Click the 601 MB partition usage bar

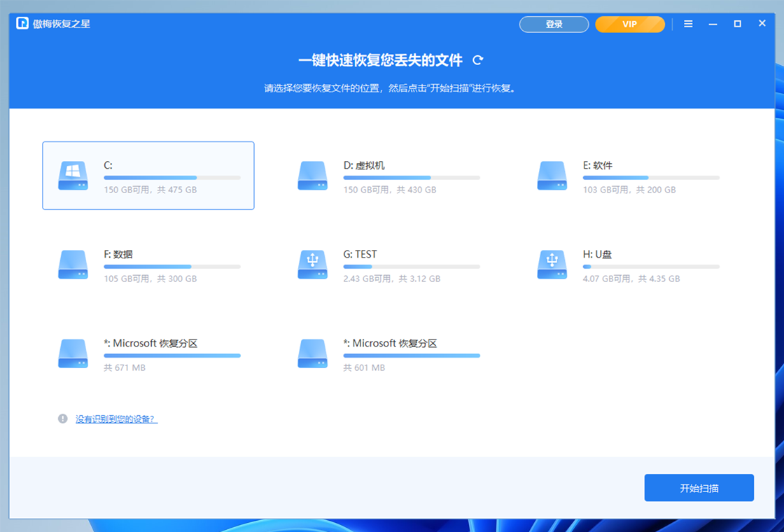pyautogui.click(x=412, y=356)
